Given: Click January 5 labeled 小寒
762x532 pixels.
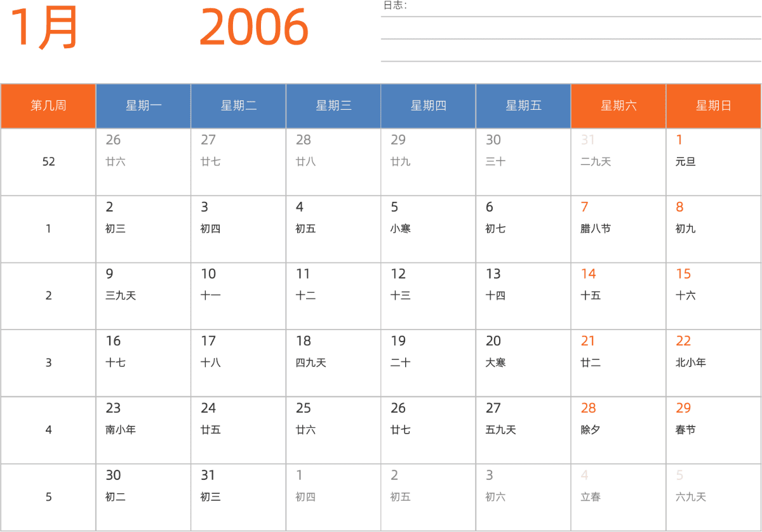Looking at the screenshot, I should pyautogui.click(x=428, y=229).
